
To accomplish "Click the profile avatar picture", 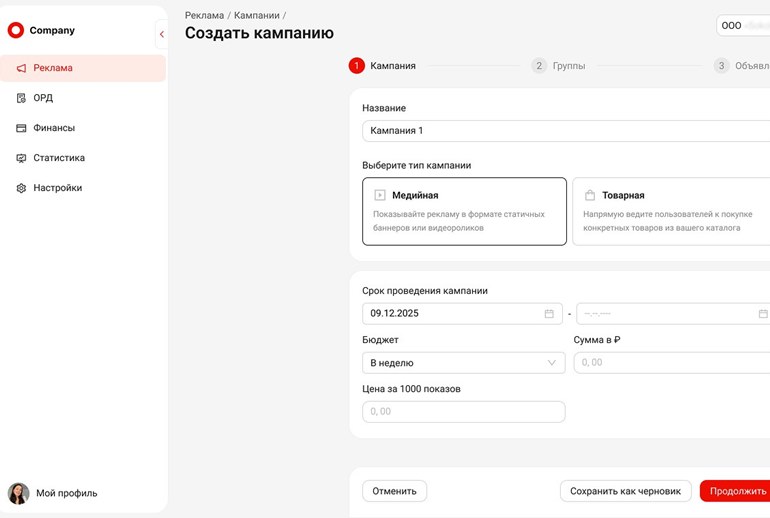I will pos(19,493).
